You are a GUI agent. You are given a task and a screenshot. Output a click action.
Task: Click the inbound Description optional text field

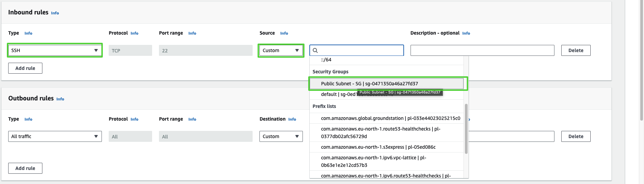(482, 50)
